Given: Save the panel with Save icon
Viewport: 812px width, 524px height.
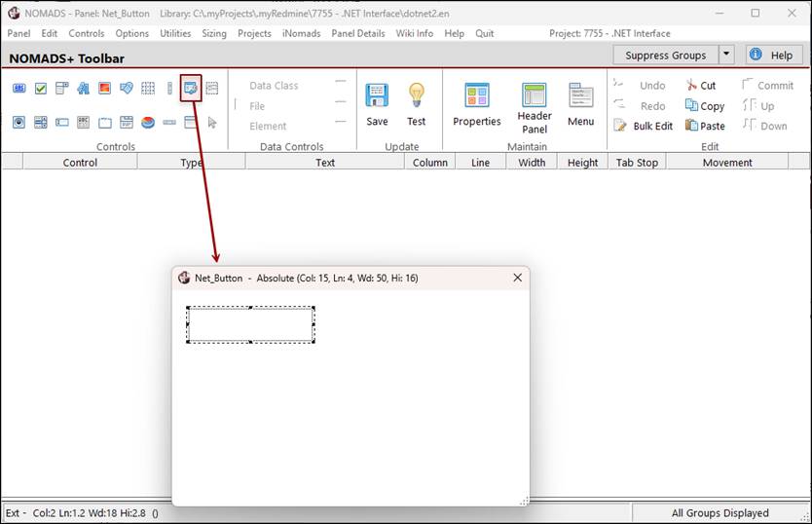Looking at the screenshot, I should pos(377,104).
